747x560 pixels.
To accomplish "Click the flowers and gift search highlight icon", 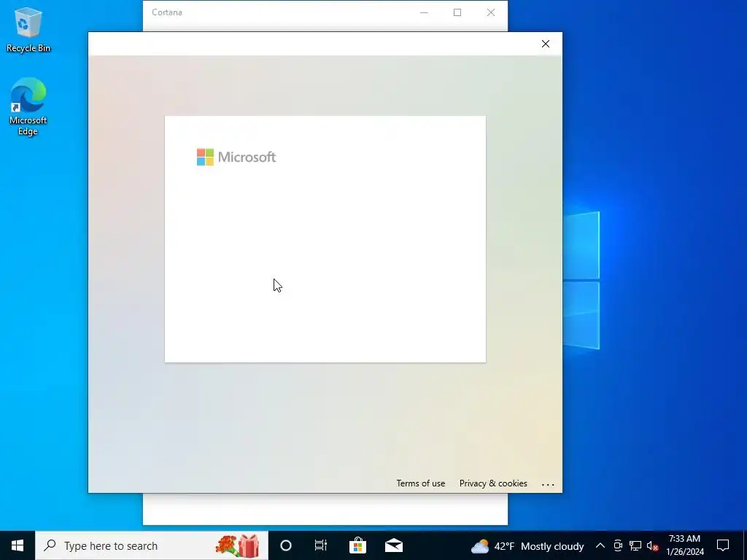I will click(237, 545).
